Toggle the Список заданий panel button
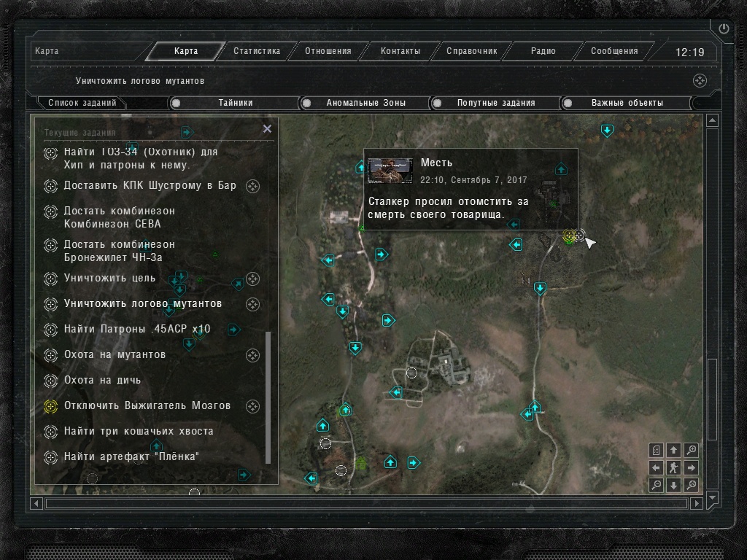This screenshot has height=560, width=747. point(82,103)
